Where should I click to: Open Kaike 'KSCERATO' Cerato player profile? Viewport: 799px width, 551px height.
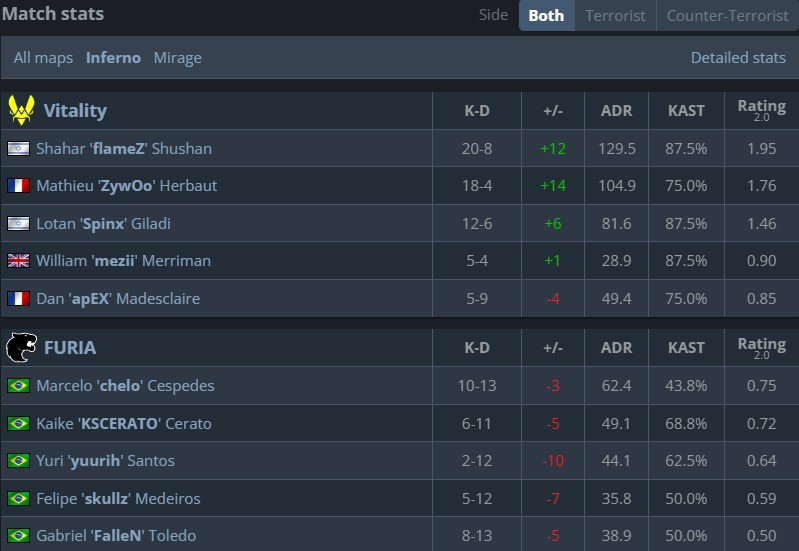click(123, 423)
